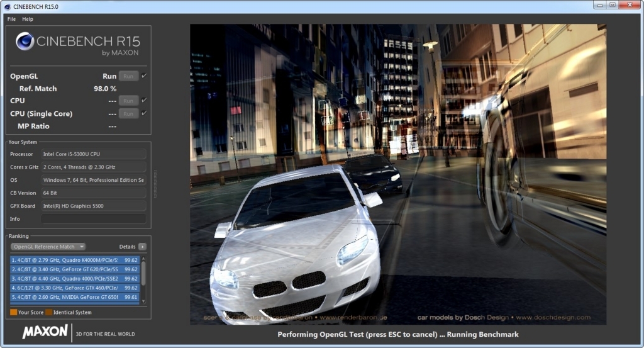Click the Cinebench icon in title bar
The width and height of the screenshot is (644, 348).
8,6
